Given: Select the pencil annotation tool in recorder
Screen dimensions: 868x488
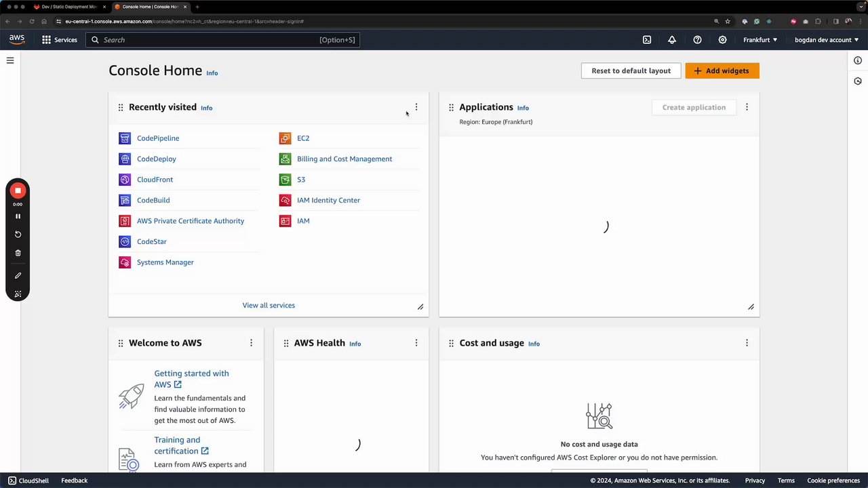Looking at the screenshot, I should (18, 276).
